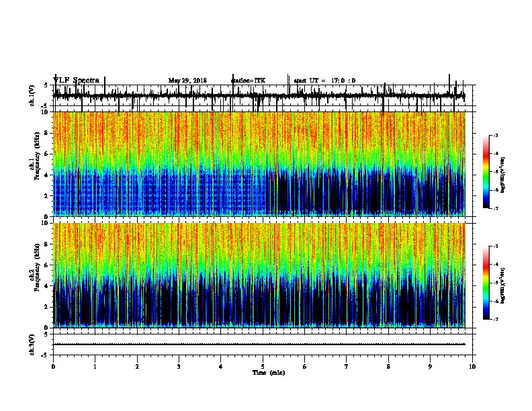Click the '-3' tick on the ch.1 color bar
Image resolution: width=532 pixels, height=411 pixels.
pyautogui.click(x=496, y=135)
